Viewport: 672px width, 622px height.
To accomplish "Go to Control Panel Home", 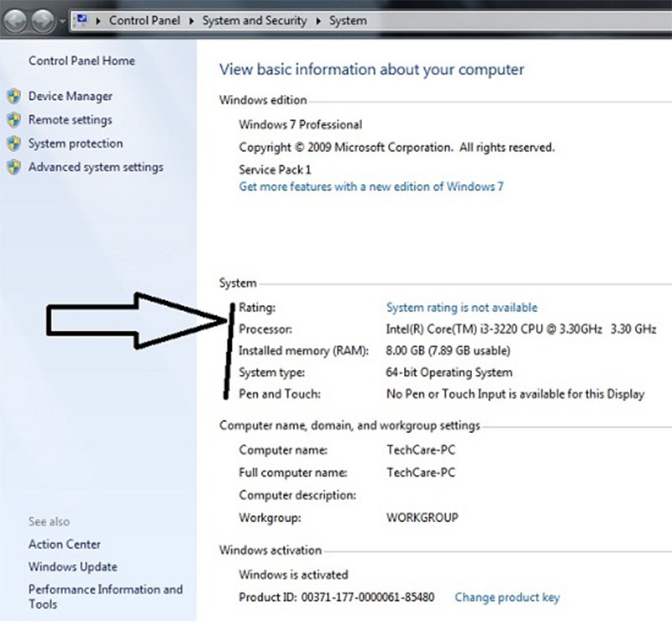I will coord(81,61).
